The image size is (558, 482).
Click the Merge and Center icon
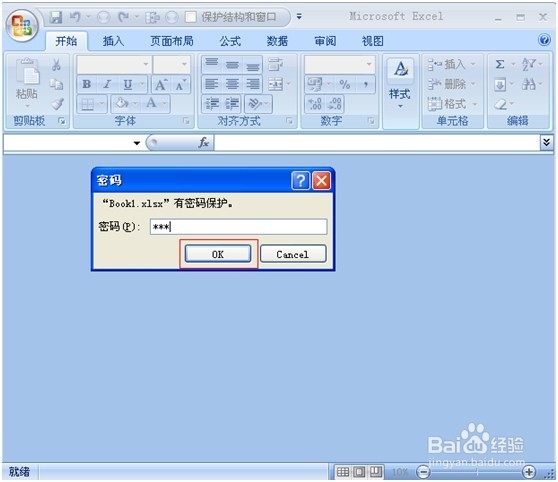276,84
